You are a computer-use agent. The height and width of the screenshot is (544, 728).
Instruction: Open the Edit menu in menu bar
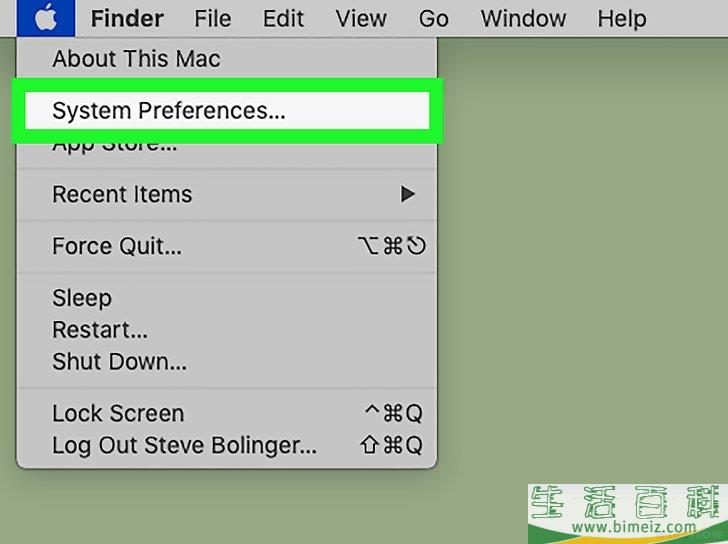(284, 18)
